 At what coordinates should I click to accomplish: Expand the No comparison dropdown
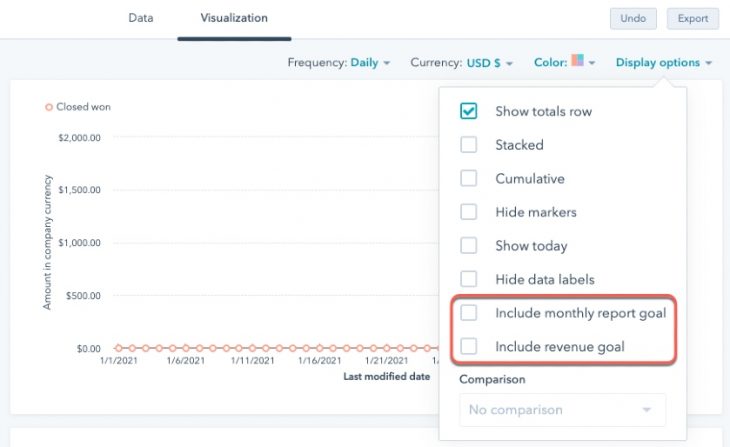coord(561,410)
